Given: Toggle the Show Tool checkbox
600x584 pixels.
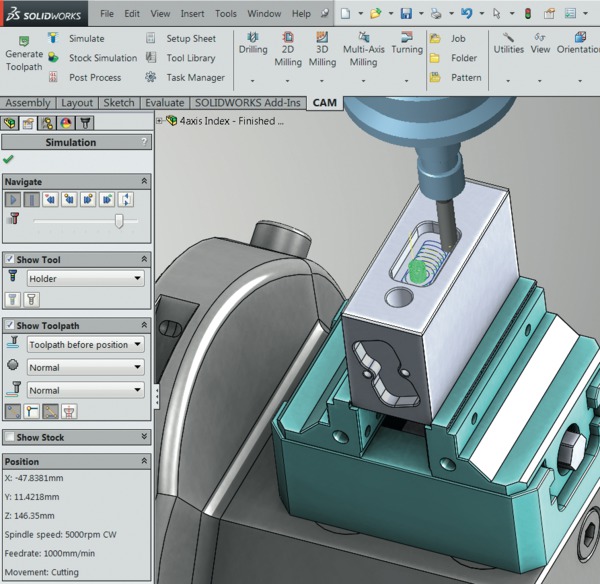Looking at the screenshot, I should pos(9,259).
